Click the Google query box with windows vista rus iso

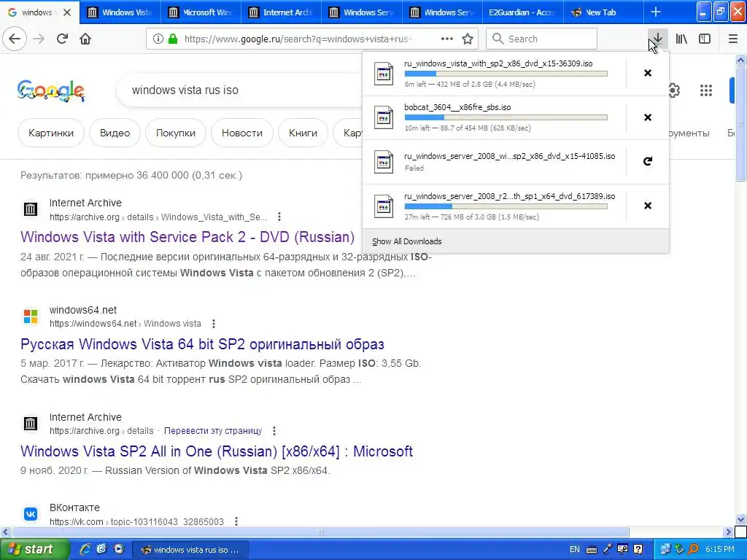point(239,90)
